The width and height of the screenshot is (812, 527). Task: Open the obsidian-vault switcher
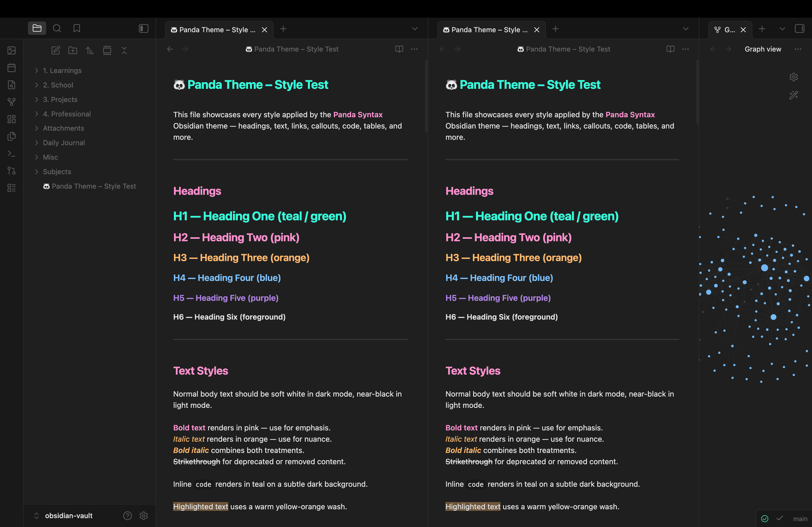tap(64, 516)
